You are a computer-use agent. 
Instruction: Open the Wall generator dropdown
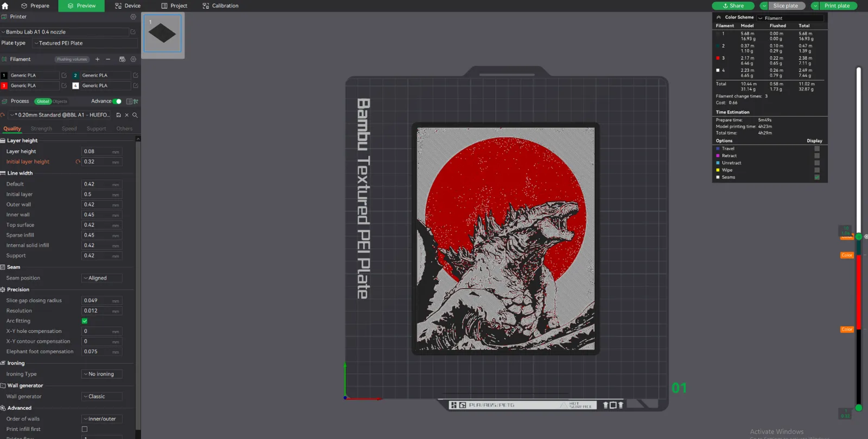coord(101,397)
